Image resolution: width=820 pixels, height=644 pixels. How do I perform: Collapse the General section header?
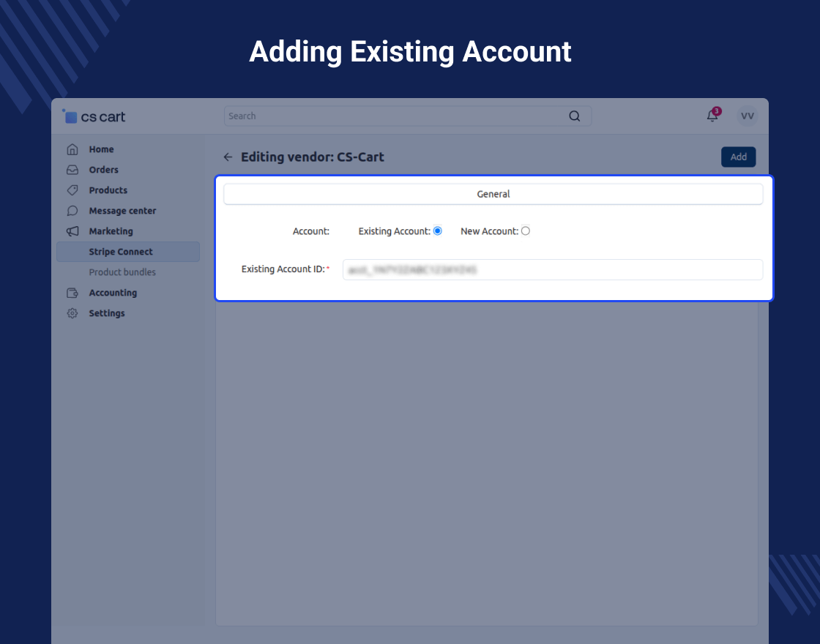pos(493,194)
